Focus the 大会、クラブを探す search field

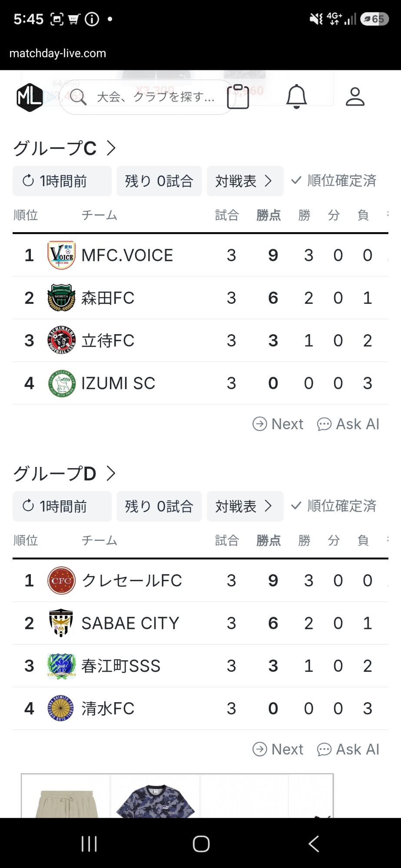click(x=147, y=97)
